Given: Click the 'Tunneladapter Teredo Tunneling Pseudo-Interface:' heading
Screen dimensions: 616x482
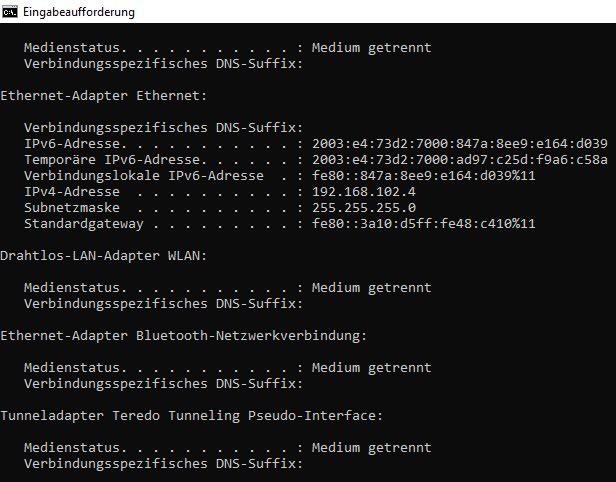Looking at the screenshot, I should point(192,416).
